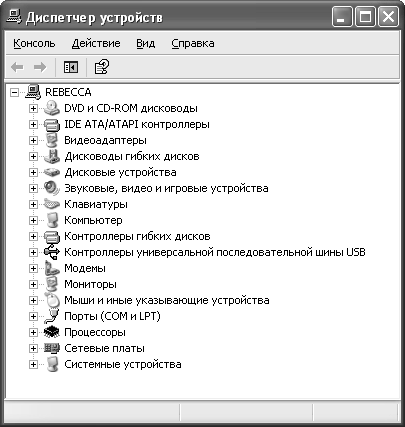Select the USB controllers category icon

tap(52, 252)
